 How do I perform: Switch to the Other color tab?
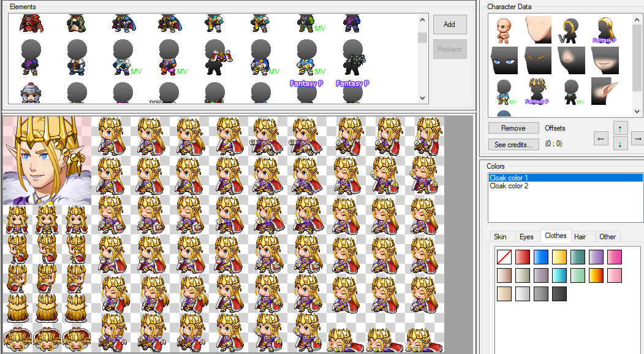607,237
